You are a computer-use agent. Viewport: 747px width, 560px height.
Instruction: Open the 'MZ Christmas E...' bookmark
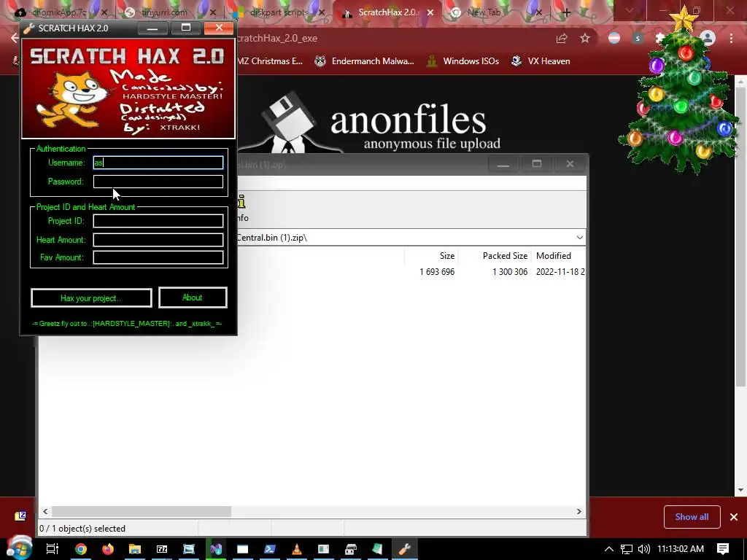(270, 61)
